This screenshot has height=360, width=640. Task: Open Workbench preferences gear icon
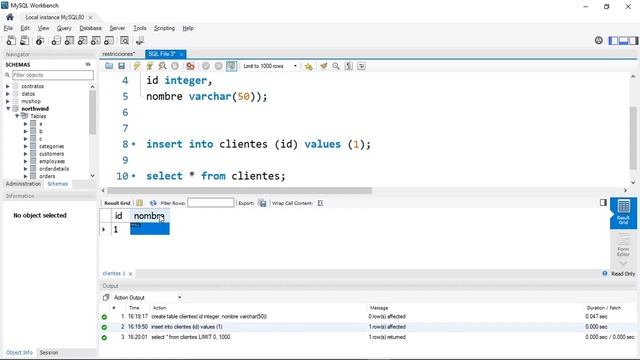(x=598, y=40)
